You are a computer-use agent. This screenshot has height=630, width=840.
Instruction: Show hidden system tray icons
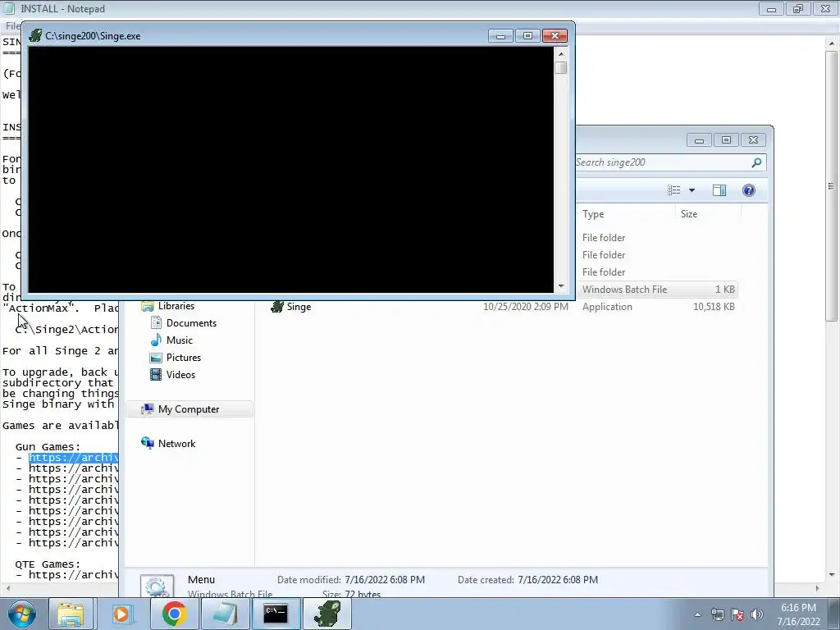[697, 614]
